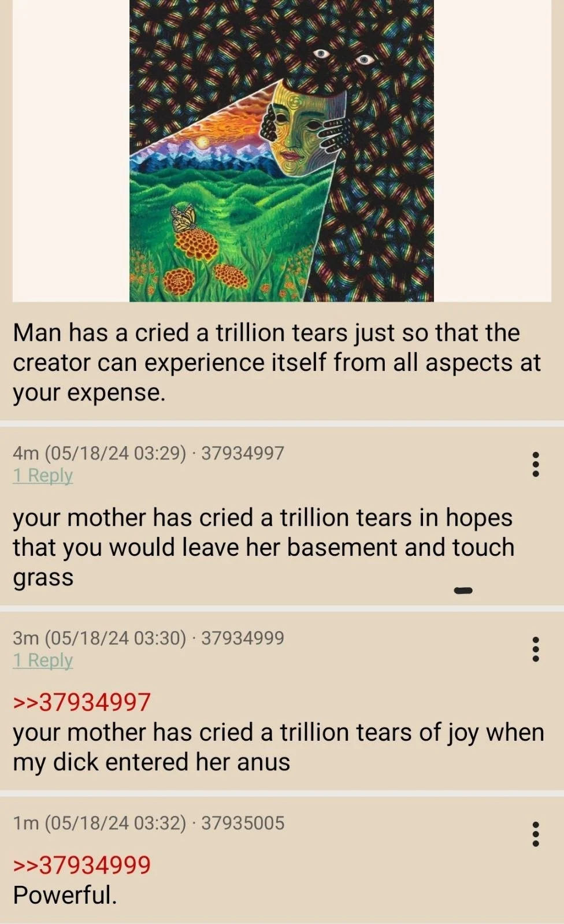Tap post number 37934999 in header
Viewport: 564px width, 924px height.
pos(243,638)
